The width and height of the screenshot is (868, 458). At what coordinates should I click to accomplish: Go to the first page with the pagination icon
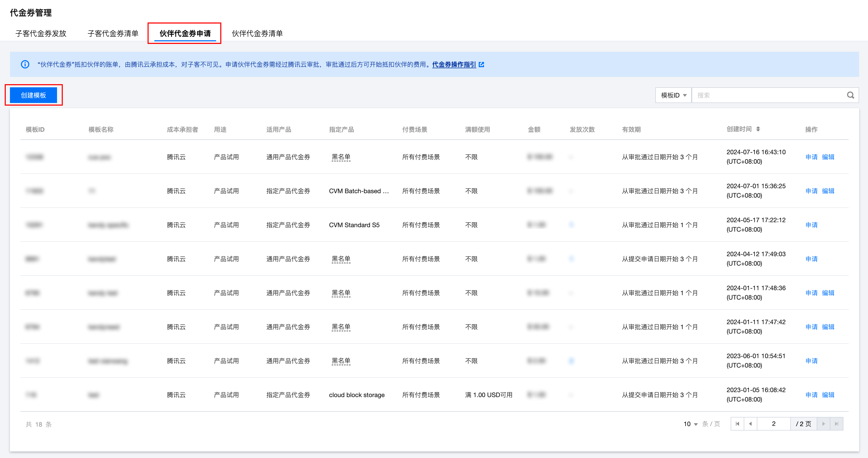point(737,424)
